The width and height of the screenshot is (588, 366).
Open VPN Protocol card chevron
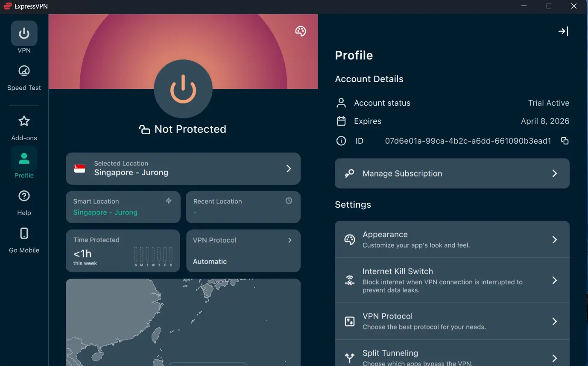(290, 240)
